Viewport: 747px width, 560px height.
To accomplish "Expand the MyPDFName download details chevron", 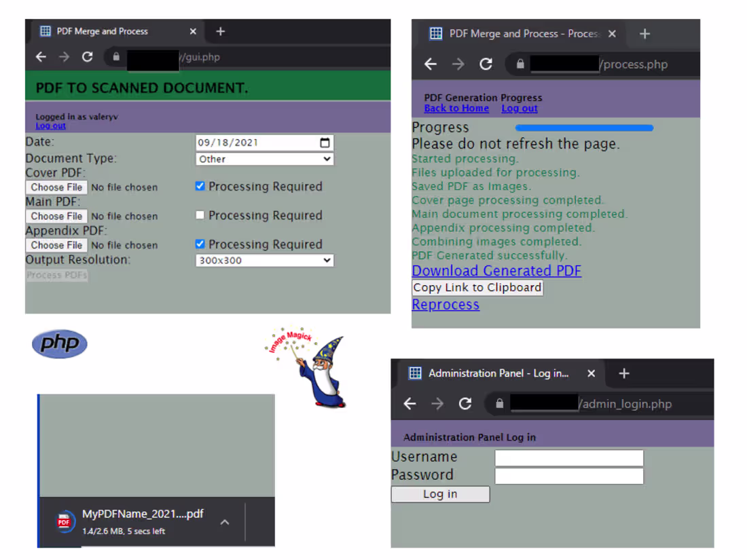I will 224,523.
